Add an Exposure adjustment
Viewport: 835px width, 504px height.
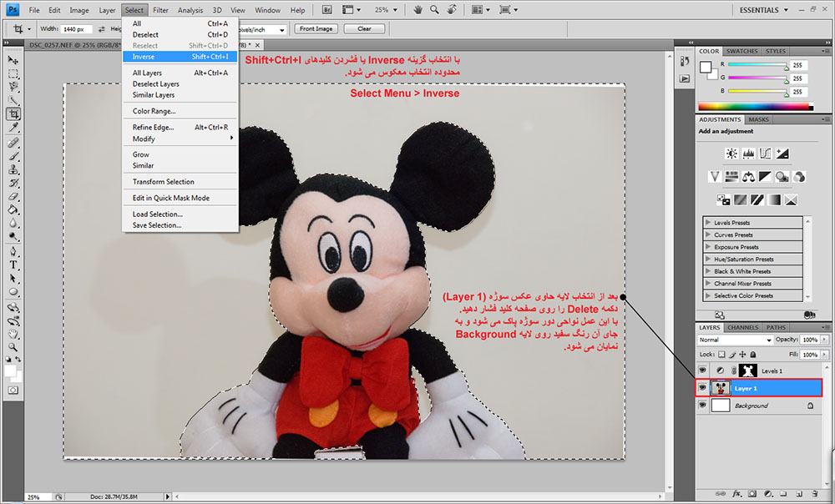(782, 154)
